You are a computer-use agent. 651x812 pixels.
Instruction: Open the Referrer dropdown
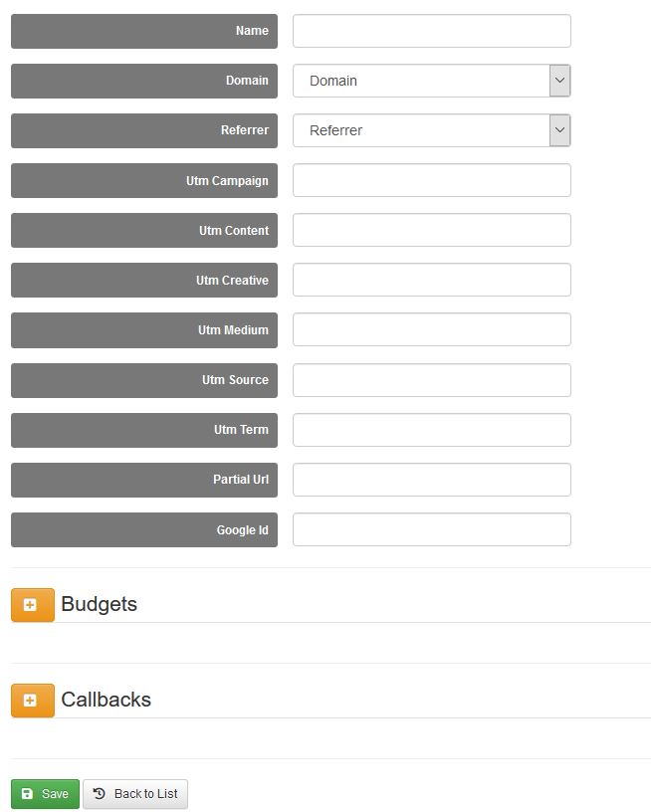(x=431, y=130)
